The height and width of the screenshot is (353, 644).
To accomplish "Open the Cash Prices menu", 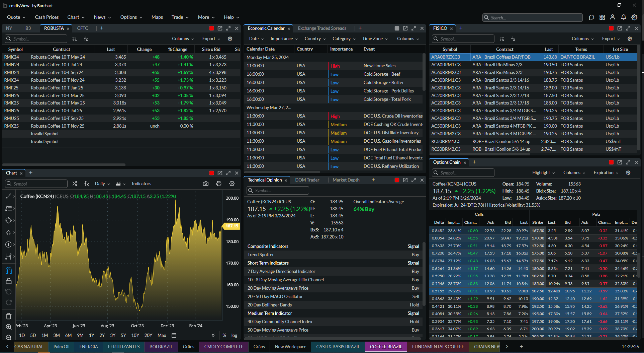I will (x=47, y=17).
